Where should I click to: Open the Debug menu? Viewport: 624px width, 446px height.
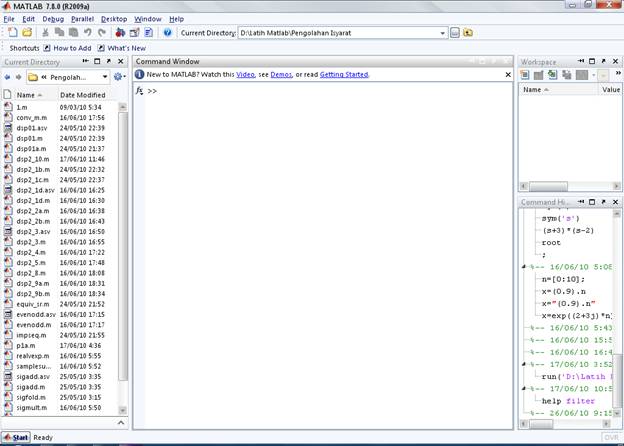pos(52,18)
